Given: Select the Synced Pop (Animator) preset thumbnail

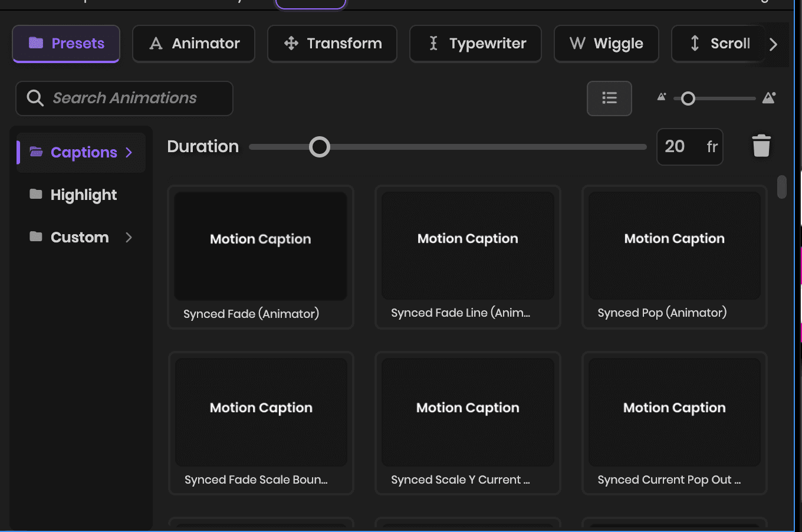Looking at the screenshot, I should pos(675,245).
